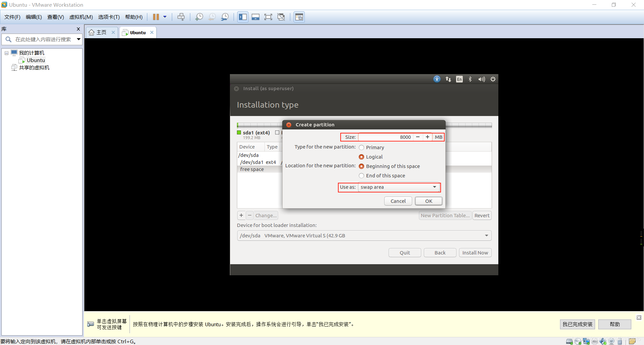Click the sda1 green color legend swatch
The height and width of the screenshot is (345, 644).
click(x=239, y=133)
